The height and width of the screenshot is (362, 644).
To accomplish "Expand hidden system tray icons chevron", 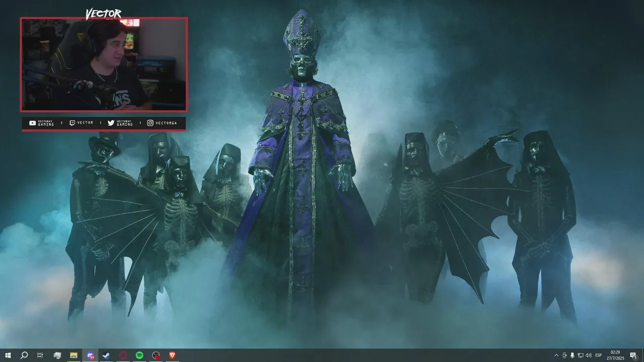I will point(556,355).
